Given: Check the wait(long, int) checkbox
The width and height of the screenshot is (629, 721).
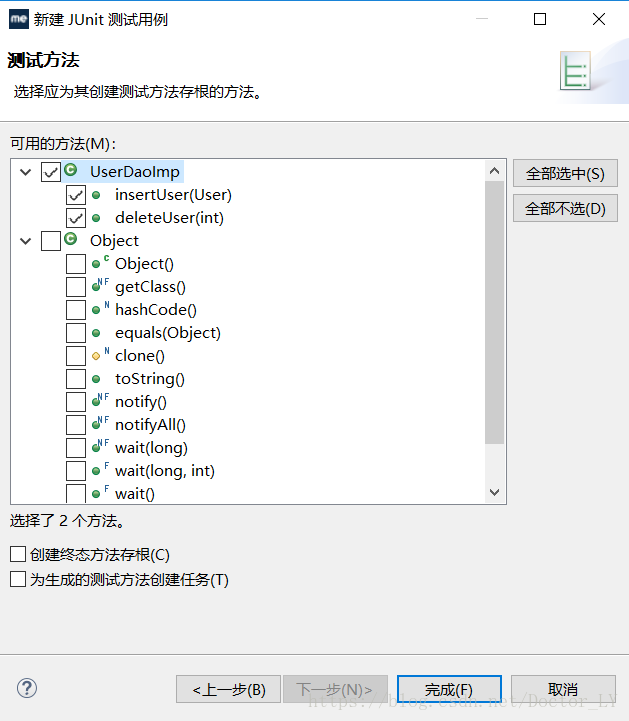Looking at the screenshot, I should 76,471.
